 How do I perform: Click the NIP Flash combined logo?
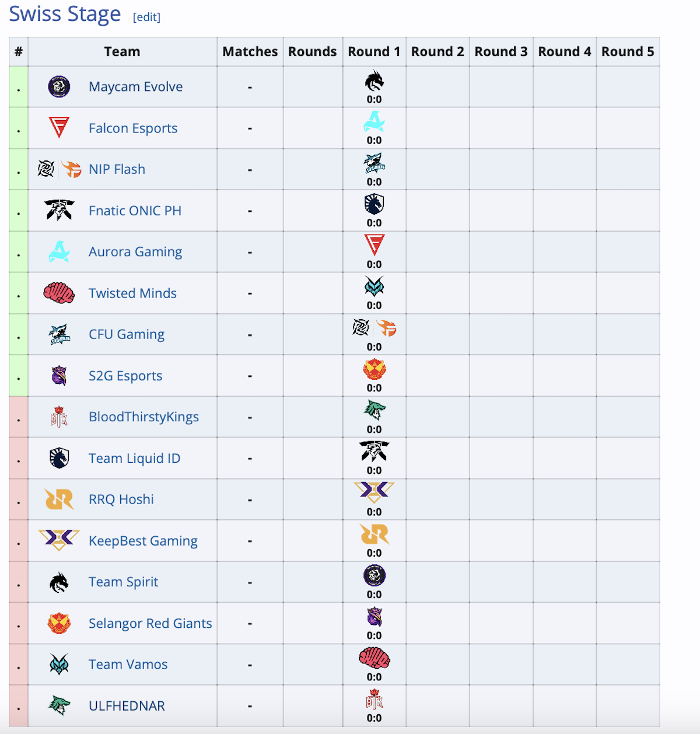58,169
